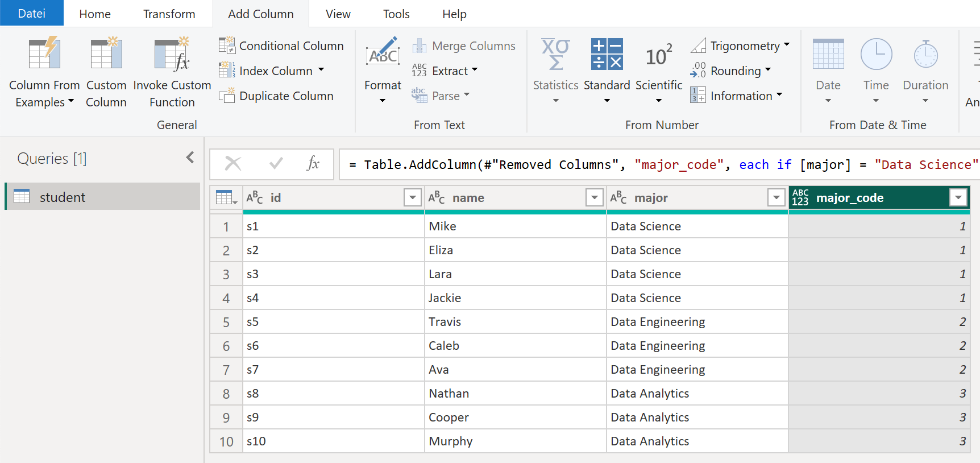This screenshot has height=463, width=980.
Task: Open the Datei menu
Action: 31,14
